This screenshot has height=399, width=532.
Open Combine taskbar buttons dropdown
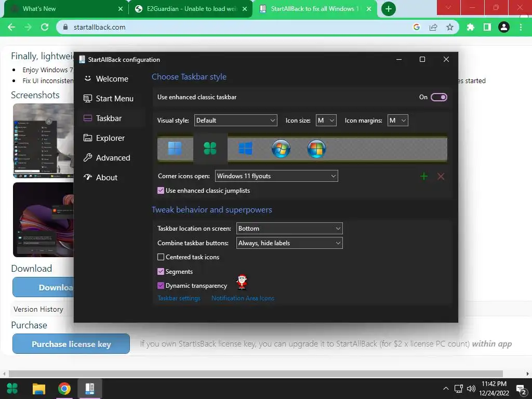click(x=289, y=243)
